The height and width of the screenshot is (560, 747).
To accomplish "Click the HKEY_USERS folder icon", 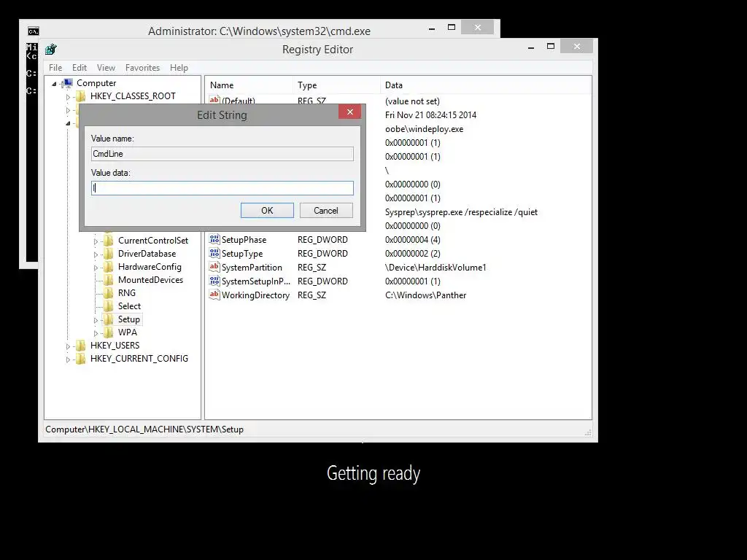I will [81, 346].
